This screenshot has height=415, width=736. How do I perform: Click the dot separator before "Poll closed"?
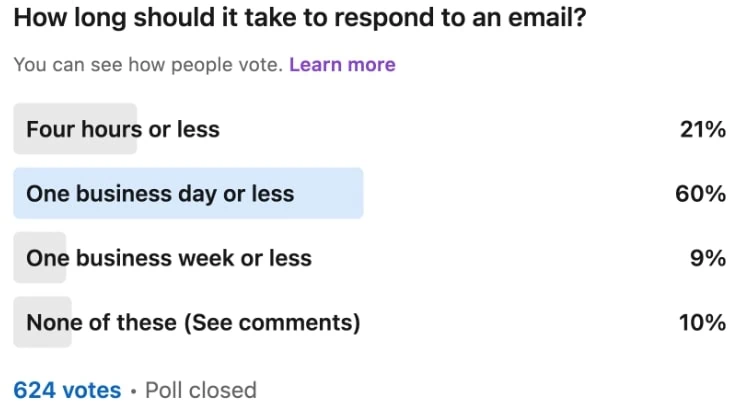pyautogui.click(x=133, y=390)
